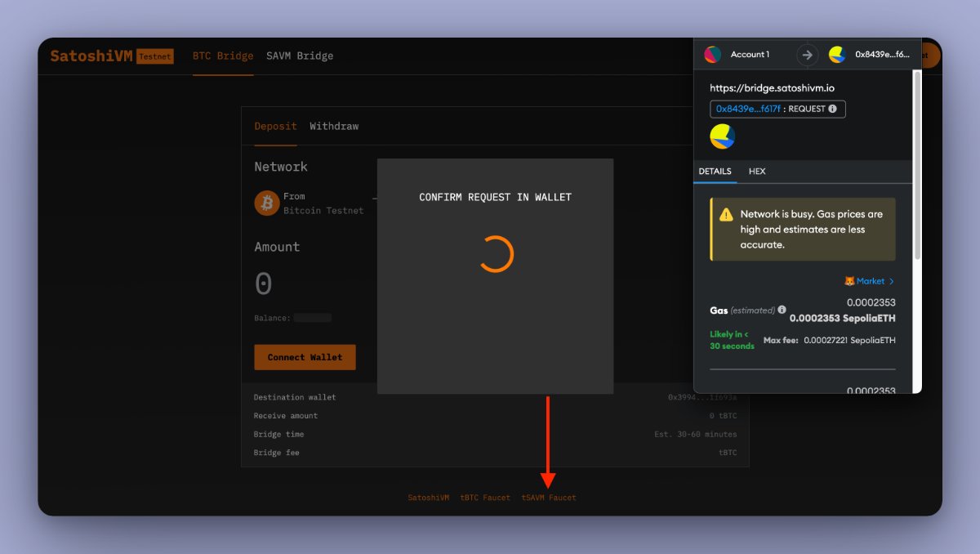Click the Balance label
The height and width of the screenshot is (554, 980).
(272, 318)
